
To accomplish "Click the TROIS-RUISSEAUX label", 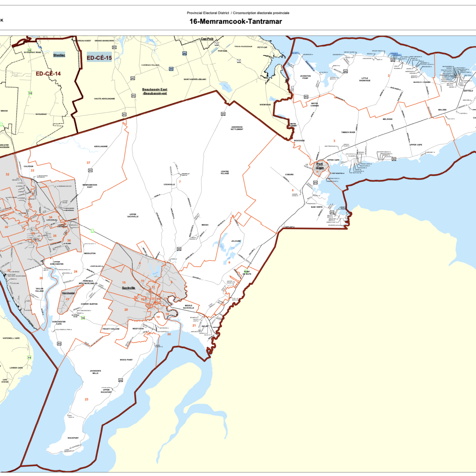I will click(244, 46).
